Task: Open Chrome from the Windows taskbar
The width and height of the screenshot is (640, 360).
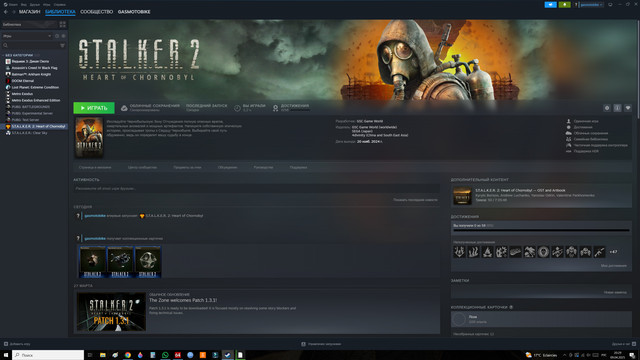Action: tap(128, 355)
